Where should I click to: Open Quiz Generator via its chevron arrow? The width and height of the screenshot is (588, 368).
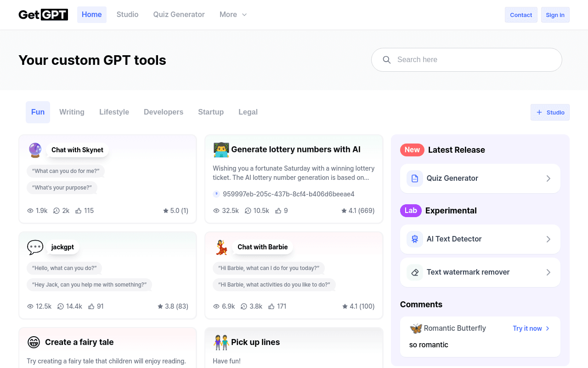pyautogui.click(x=548, y=178)
